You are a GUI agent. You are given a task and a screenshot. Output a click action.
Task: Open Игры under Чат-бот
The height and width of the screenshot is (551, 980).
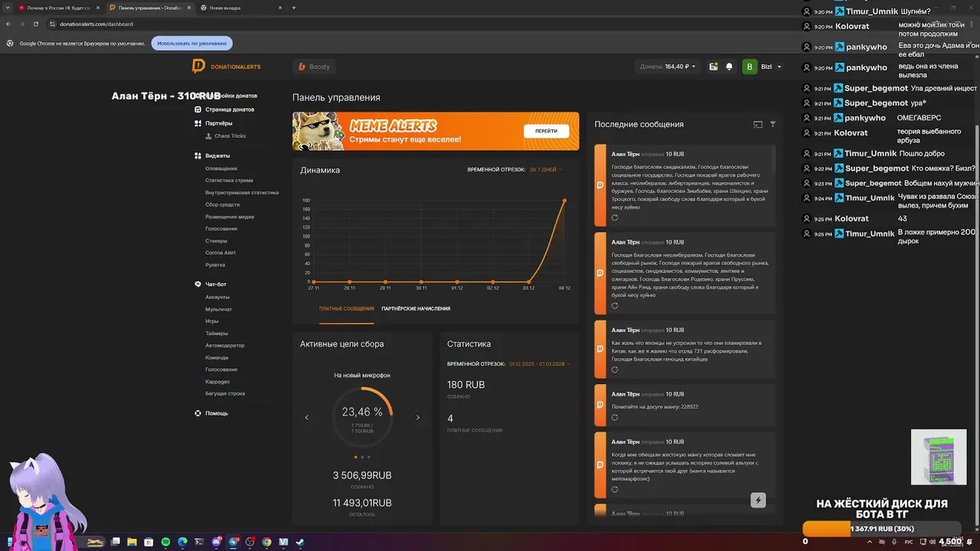coord(212,321)
